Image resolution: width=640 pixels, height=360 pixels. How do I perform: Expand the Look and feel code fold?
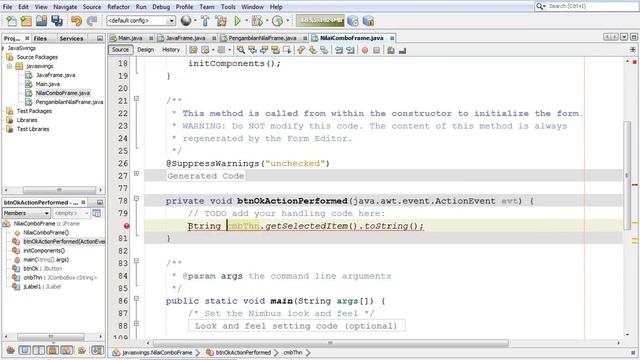[136, 323]
